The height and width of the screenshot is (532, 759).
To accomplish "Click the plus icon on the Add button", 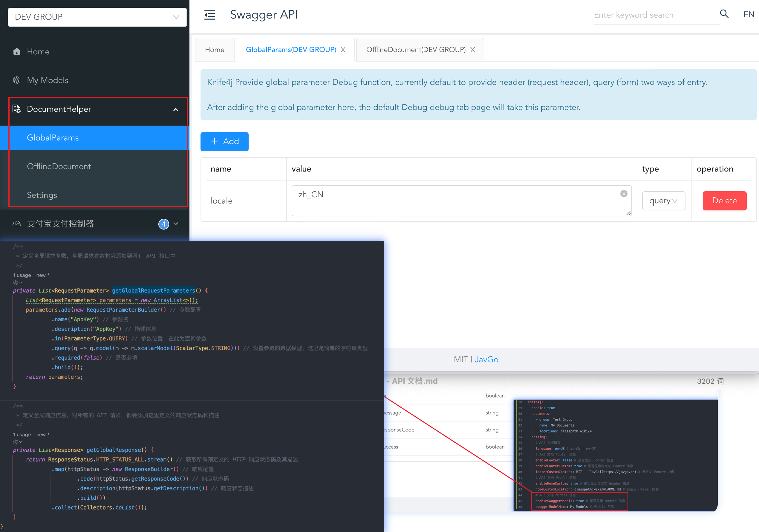I will [x=215, y=141].
